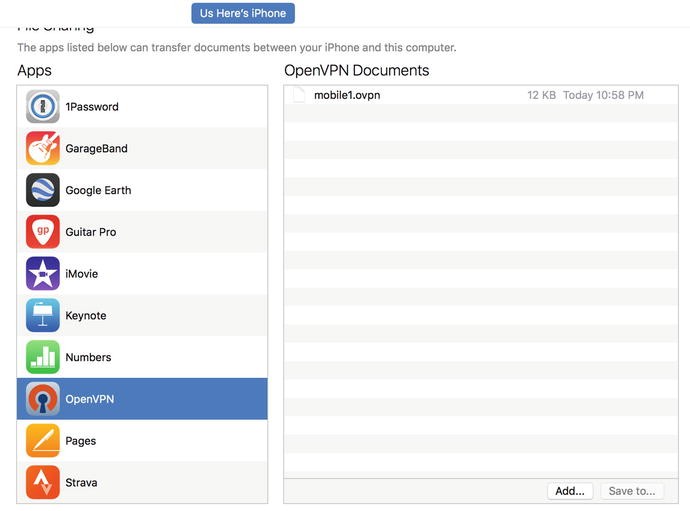The width and height of the screenshot is (690, 511).
Task: Select GarageBand in the Apps list
Action: (x=142, y=148)
